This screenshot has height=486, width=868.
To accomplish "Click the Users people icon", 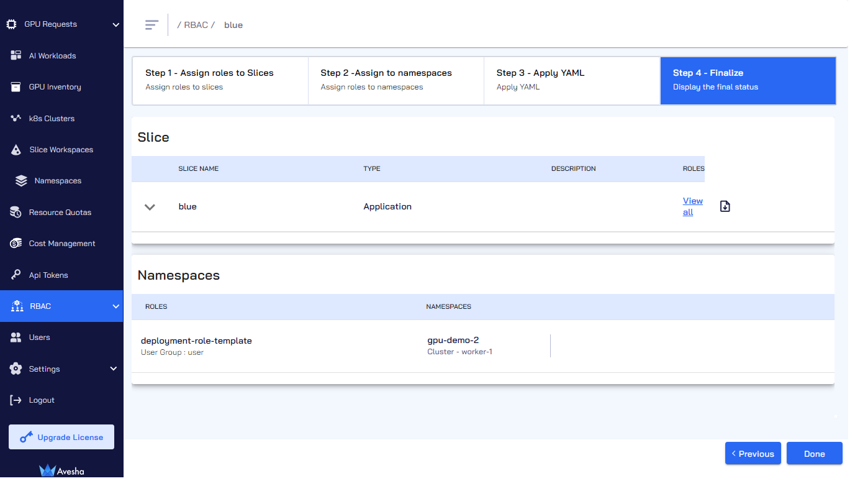I will pos(16,337).
